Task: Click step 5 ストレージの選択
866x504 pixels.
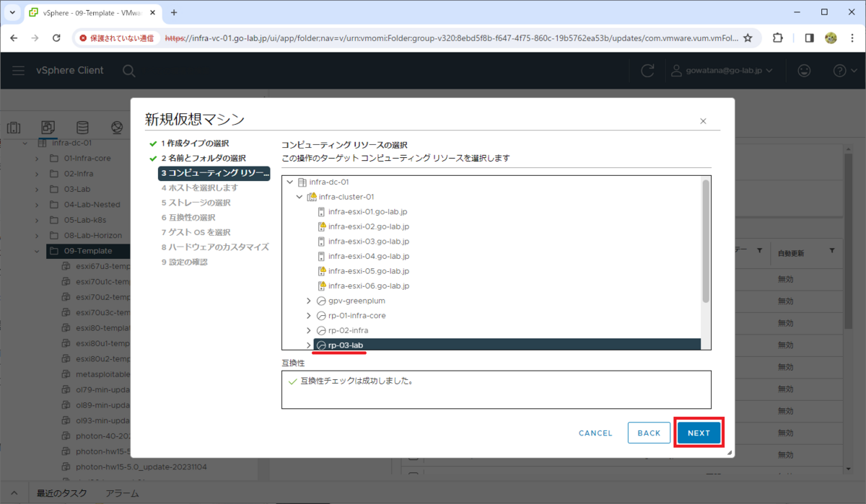Action: (x=196, y=203)
